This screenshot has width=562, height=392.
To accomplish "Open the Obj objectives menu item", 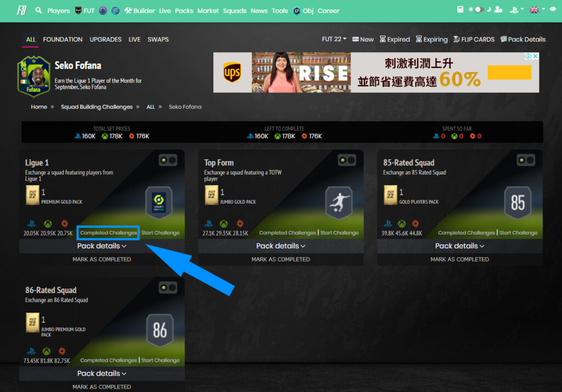I will tap(303, 11).
